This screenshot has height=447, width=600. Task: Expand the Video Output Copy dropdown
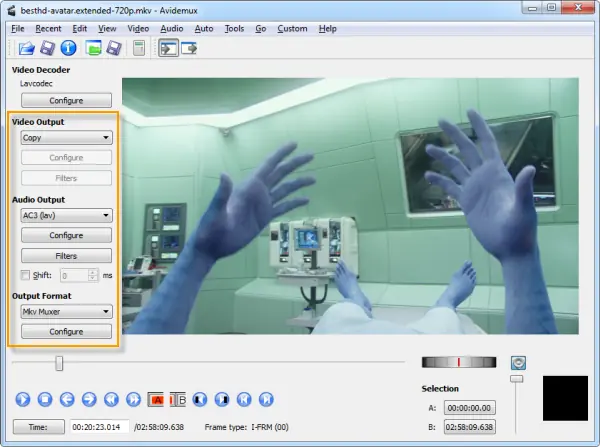[x=67, y=138]
